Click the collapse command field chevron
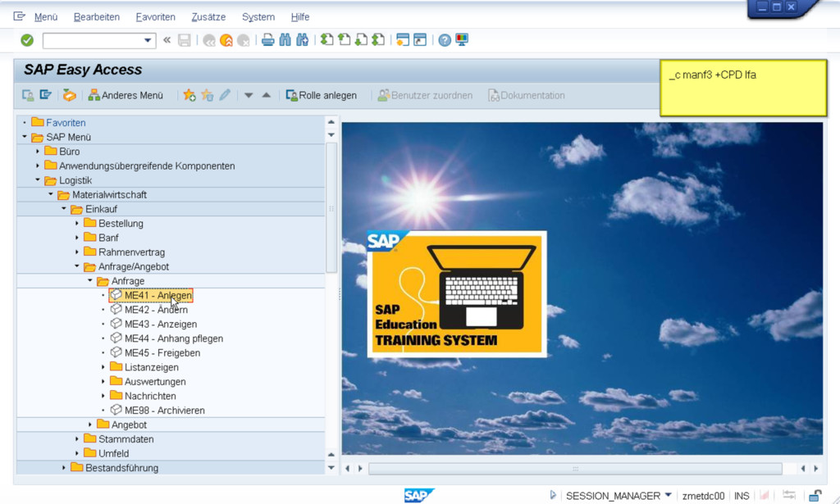 click(x=167, y=40)
